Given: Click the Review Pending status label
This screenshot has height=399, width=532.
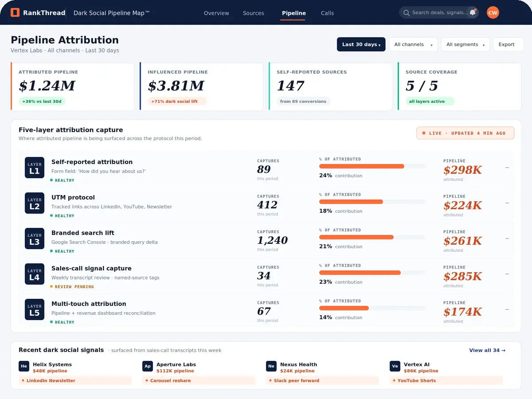Looking at the screenshot, I should tap(72, 287).
